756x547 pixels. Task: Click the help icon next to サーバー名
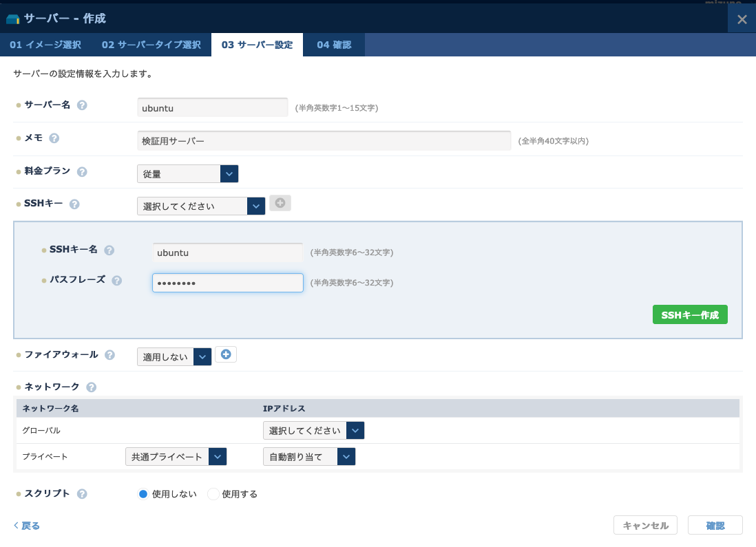(x=82, y=105)
